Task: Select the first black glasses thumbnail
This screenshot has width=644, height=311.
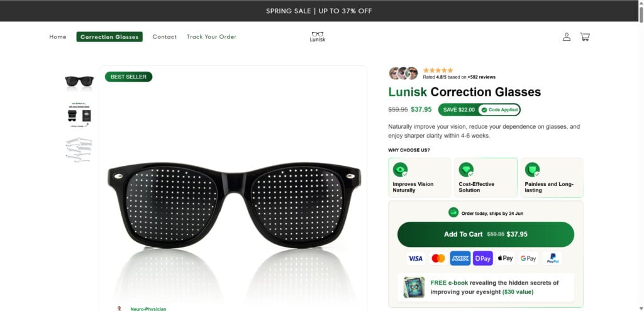Action: (x=79, y=81)
